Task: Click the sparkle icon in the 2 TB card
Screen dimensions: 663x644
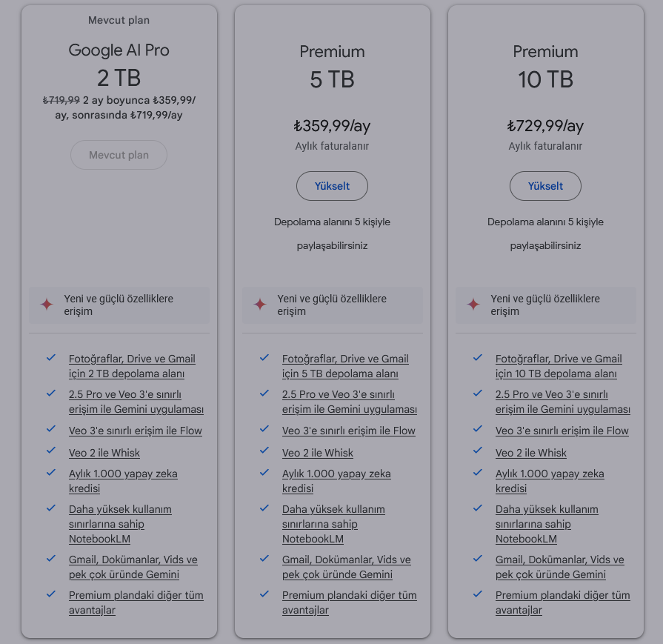Action: 47,305
